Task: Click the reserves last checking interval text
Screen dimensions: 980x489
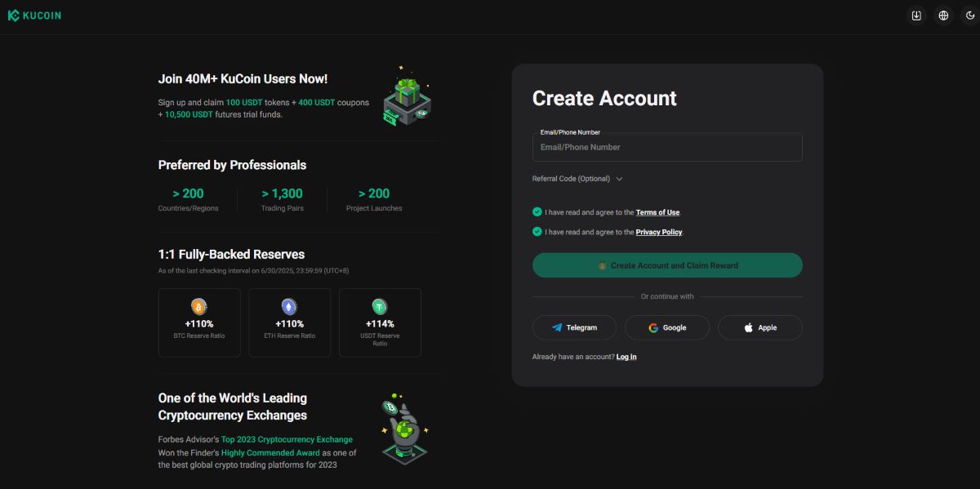Action: (x=253, y=270)
